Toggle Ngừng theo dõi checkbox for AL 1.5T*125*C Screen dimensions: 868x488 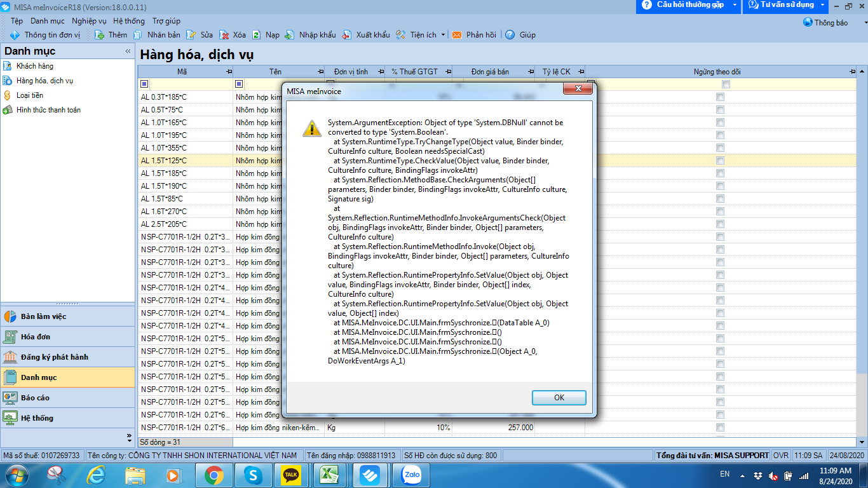(x=720, y=161)
